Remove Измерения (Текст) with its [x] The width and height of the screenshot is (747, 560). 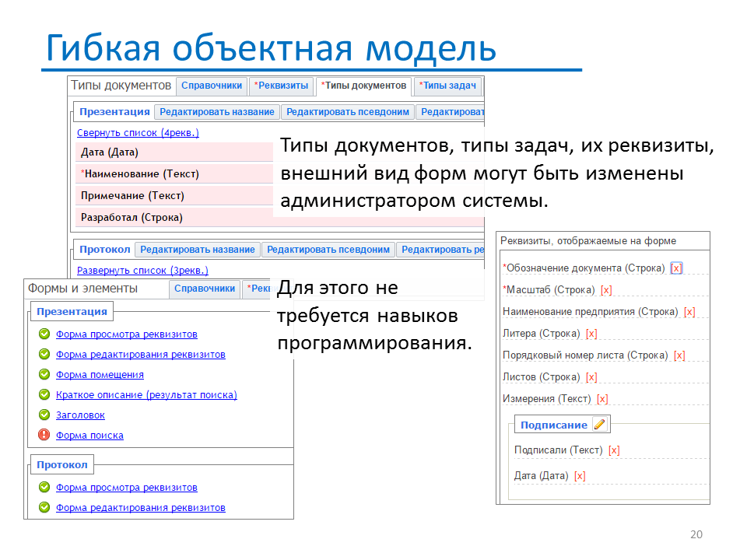tap(602, 399)
